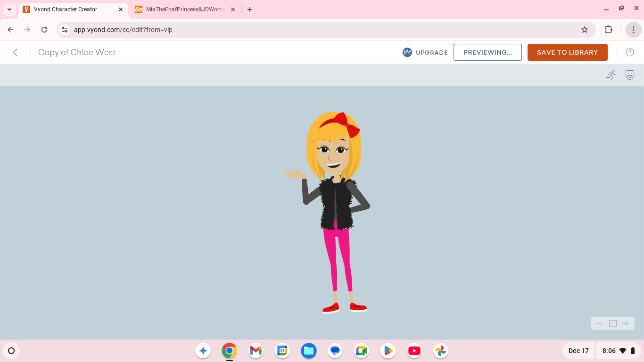Open the Messages app from the shelf
The width and height of the screenshot is (644, 362).
[335, 351]
